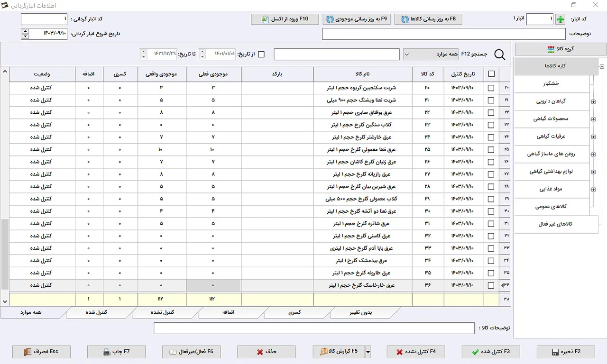
Task: Click the delete button with red X
Action: 267,352
